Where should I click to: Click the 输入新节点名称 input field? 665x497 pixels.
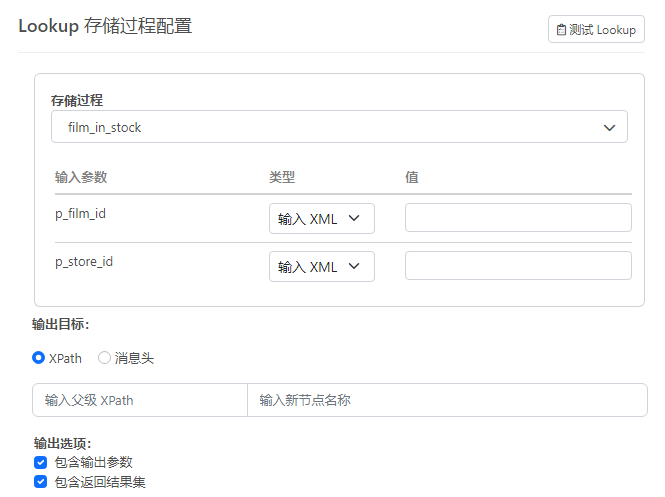coord(446,400)
